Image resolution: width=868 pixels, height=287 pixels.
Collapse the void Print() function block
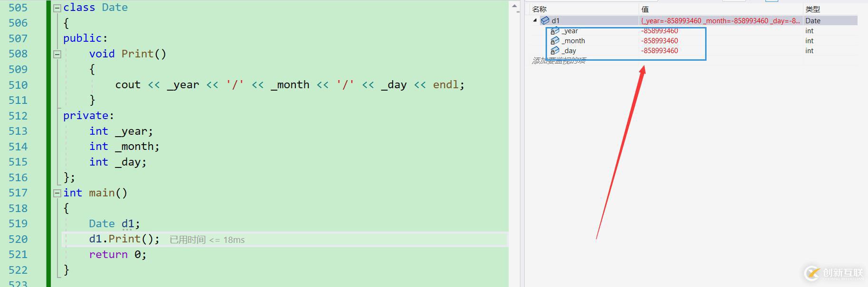[x=57, y=54]
